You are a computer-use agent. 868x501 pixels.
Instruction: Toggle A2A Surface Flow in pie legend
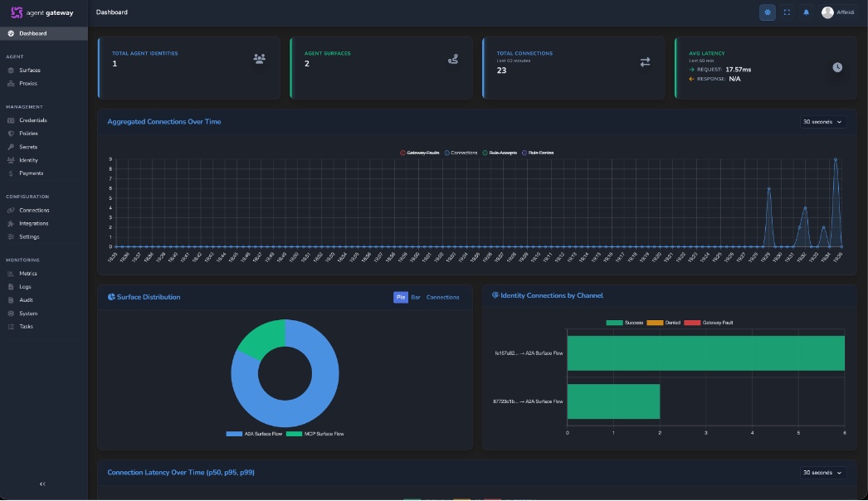pos(254,434)
